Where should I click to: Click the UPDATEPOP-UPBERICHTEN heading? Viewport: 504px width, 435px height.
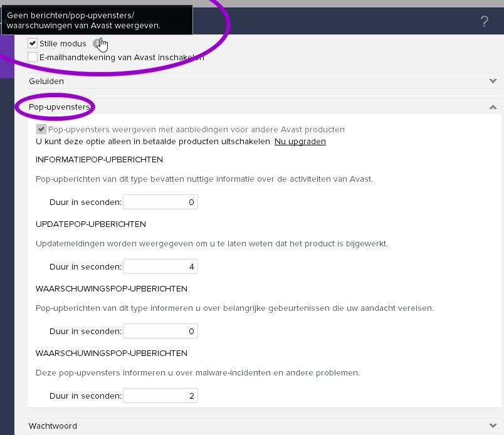coord(91,224)
